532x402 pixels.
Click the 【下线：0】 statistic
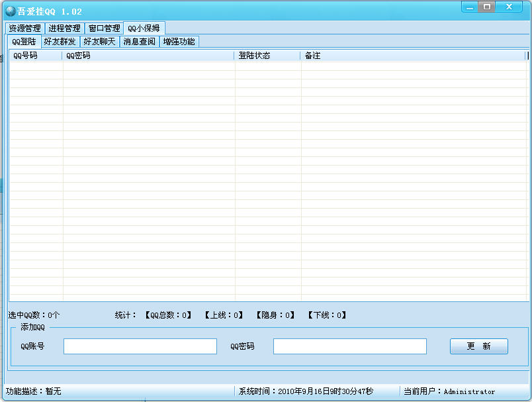[x=327, y=315]
